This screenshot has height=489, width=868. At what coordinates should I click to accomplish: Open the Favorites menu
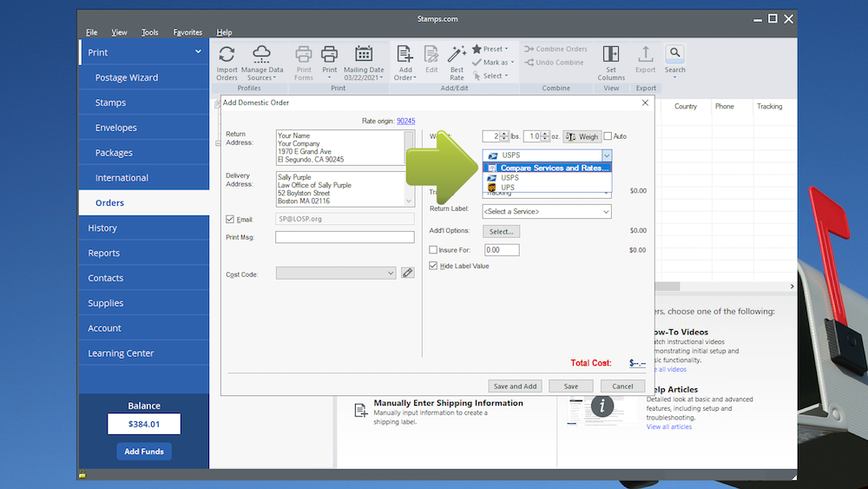pyautogui.click(x=187, y=32)
